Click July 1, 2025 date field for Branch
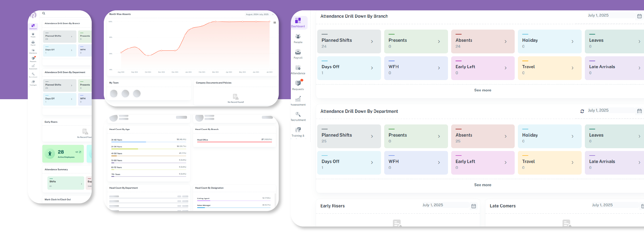644x248 pixels. [x=610, y=15]
